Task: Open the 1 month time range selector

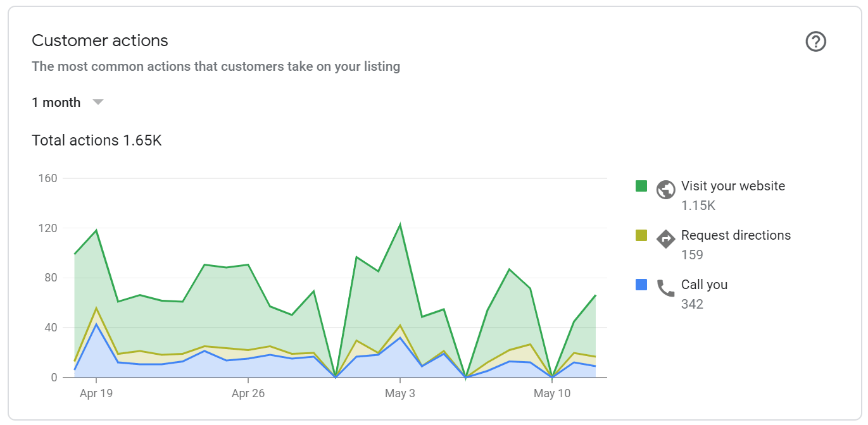Action: pyautogui.click(x=56, y=102)
